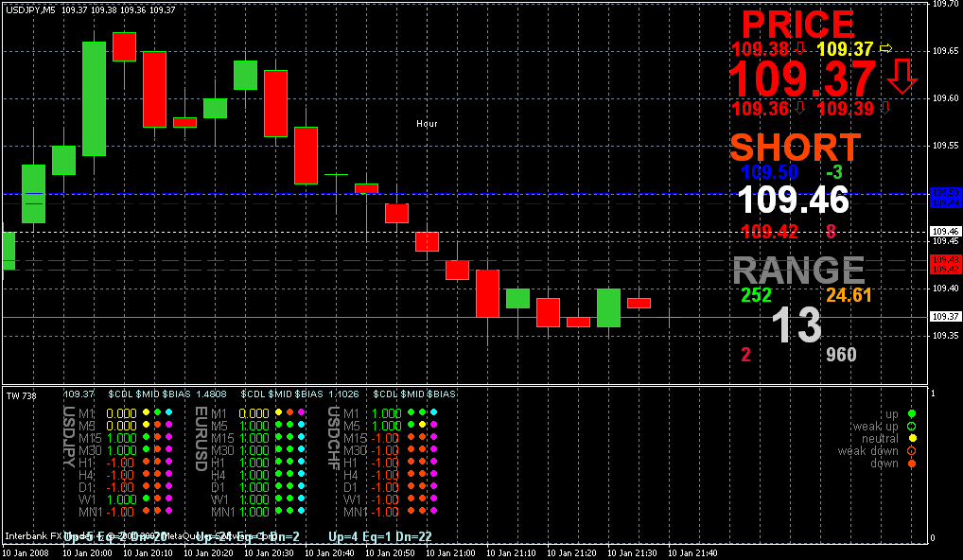Viewport: 963px width, 560px height.
Task: Click the small red arrow beside 109.36
Action: pos(799,108)
